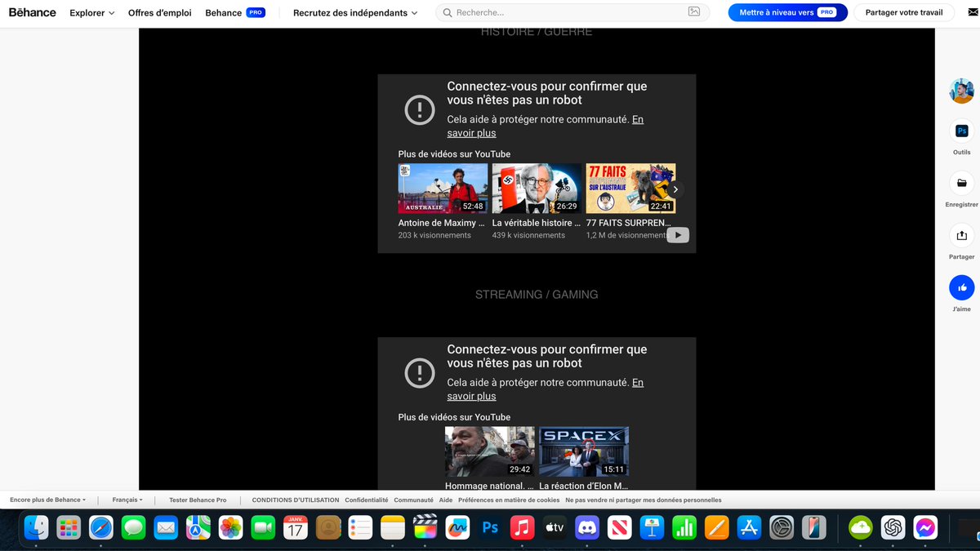Expand Encore plus de Behance menu

pyautogui.click(x=47, y=500)
